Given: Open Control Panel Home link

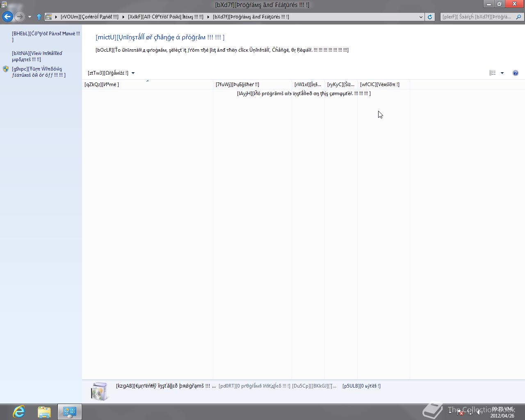Looking at the screenshot, I should pyautogui.click(x=46, y=37).
